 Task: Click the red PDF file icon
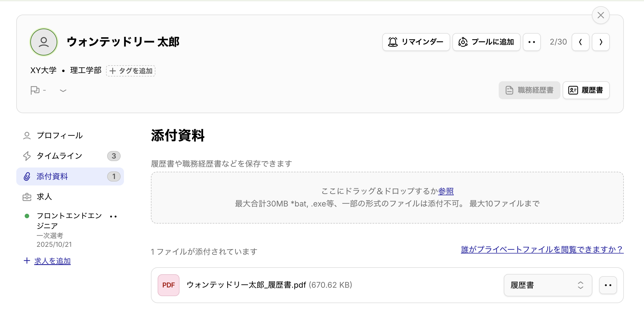tap(168, 285)
